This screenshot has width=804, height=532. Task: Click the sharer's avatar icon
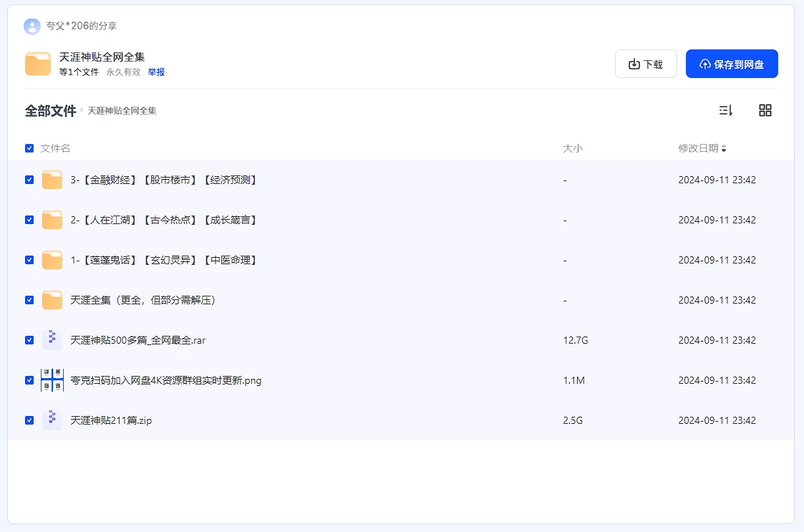click(32, 26)
